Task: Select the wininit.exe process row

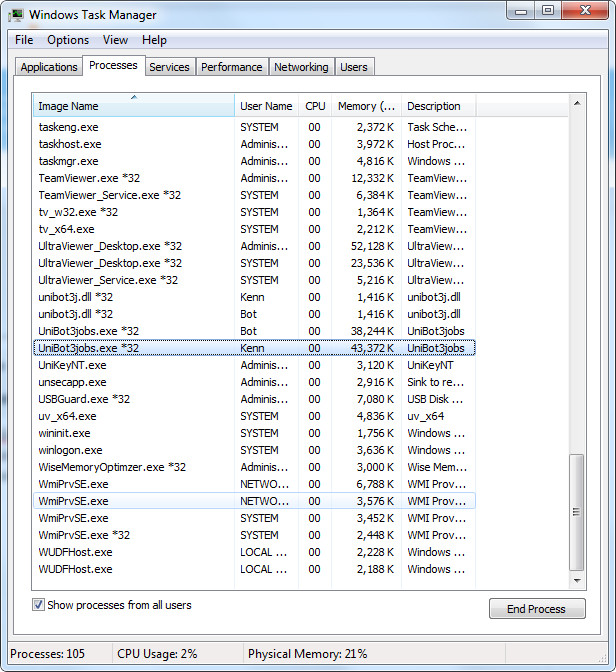Action: click(254, 433)
